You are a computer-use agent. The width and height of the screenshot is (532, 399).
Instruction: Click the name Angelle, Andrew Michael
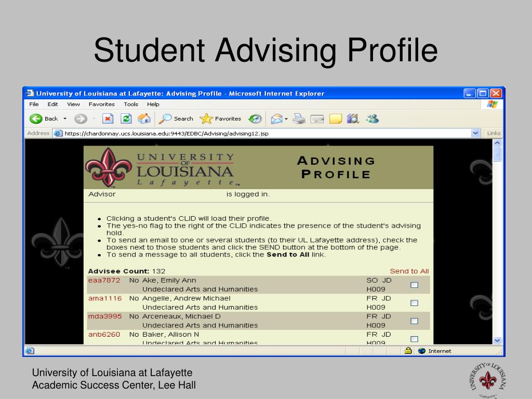click(x=187, y=298)
